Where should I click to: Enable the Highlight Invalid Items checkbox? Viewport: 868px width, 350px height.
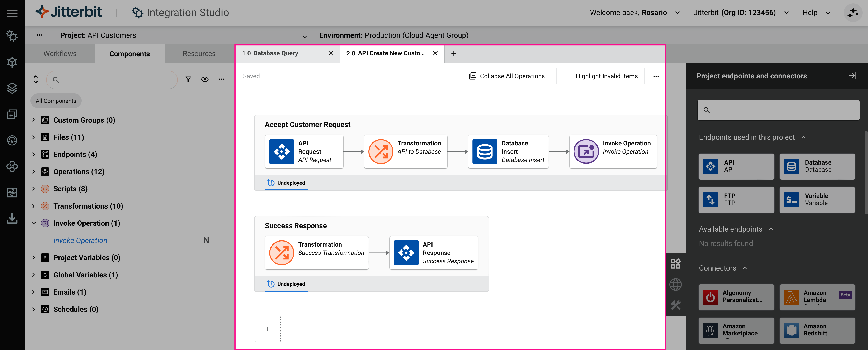[x=566, y=76]
